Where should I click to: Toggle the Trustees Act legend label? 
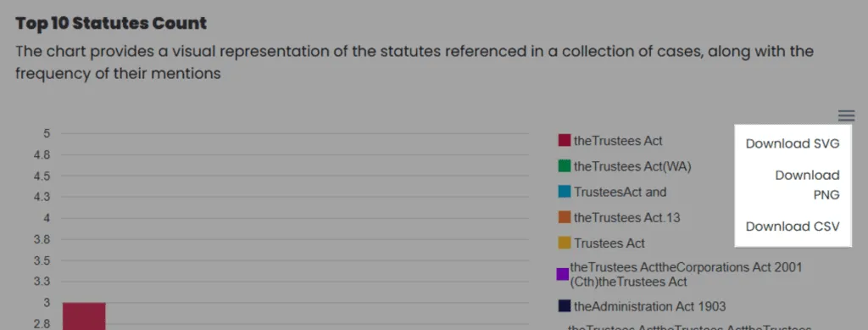coord(609,243)
